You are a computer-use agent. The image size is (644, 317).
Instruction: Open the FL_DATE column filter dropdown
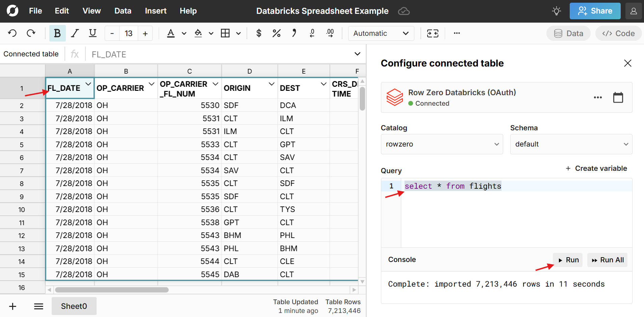tap(88, 84)
